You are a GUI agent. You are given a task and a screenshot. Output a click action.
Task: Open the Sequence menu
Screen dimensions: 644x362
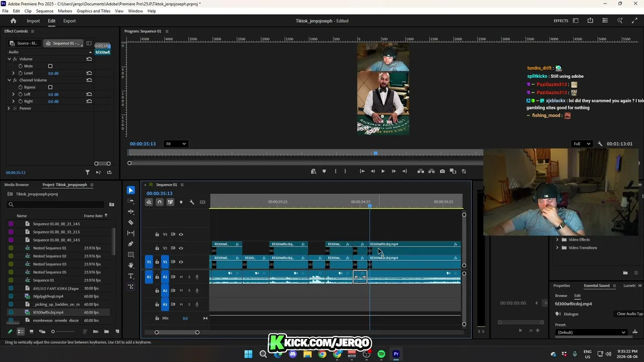pos(45,11)
